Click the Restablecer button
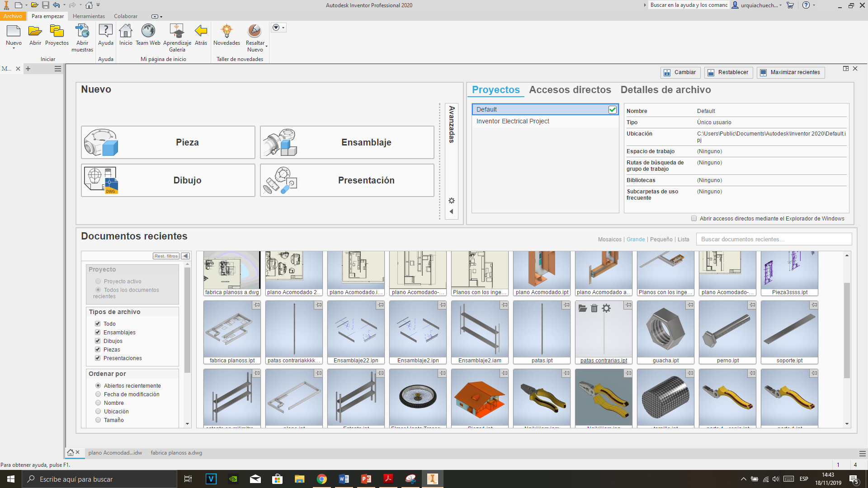 (x=728, y=72)
